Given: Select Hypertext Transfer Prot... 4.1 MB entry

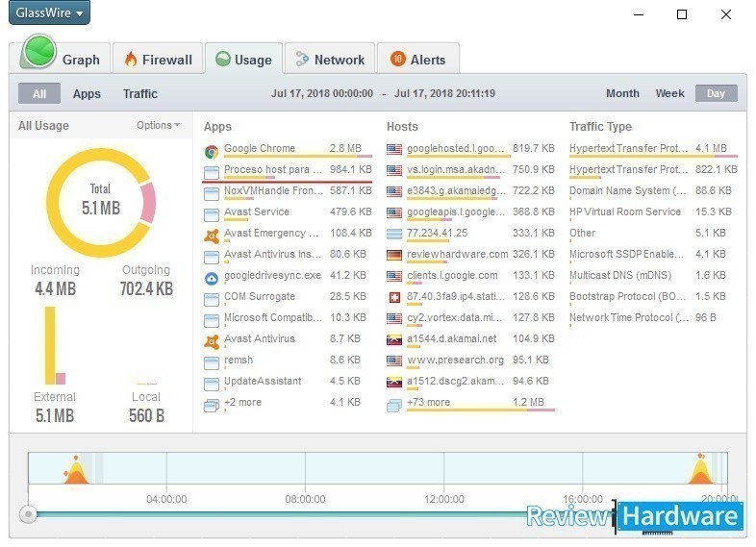Looking at the screenshot, I should [653, 150].
